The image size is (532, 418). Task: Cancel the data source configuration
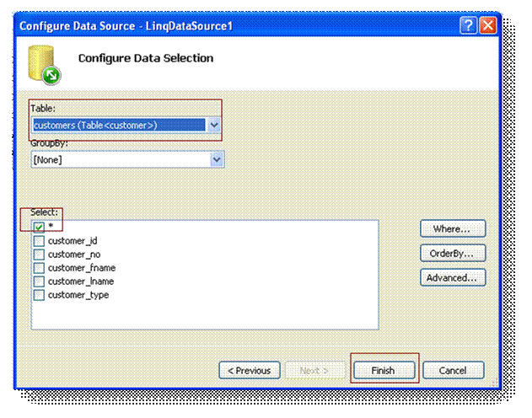click(x=454, y=370)
